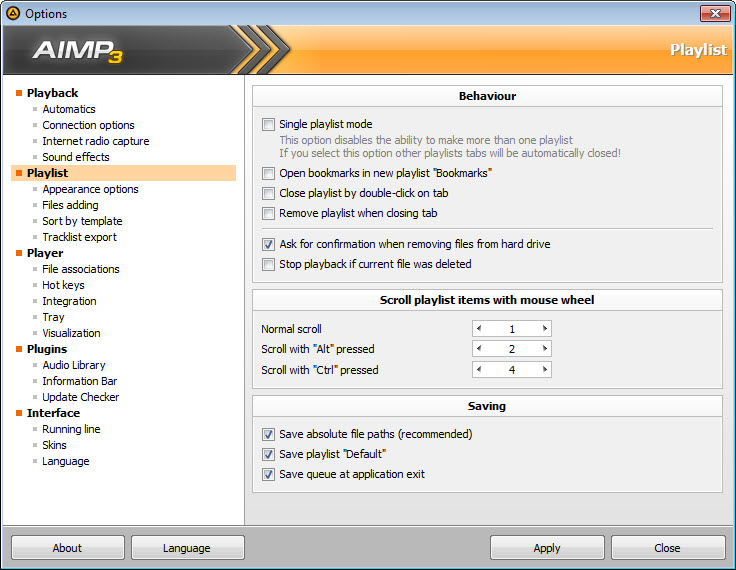Open the Playback category in the tree

pos(53,93)
